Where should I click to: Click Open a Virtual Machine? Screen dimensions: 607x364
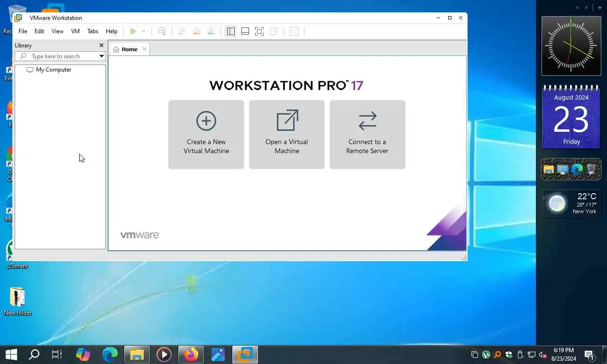click(287, 135)
